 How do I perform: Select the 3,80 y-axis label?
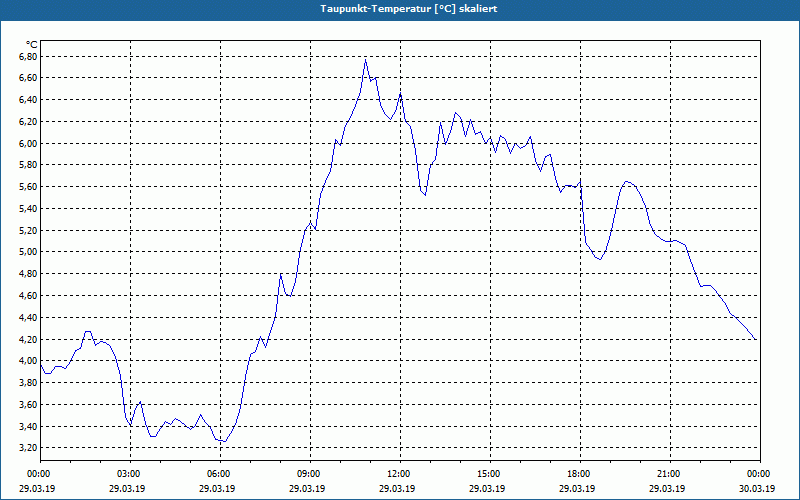pos(28,383)
